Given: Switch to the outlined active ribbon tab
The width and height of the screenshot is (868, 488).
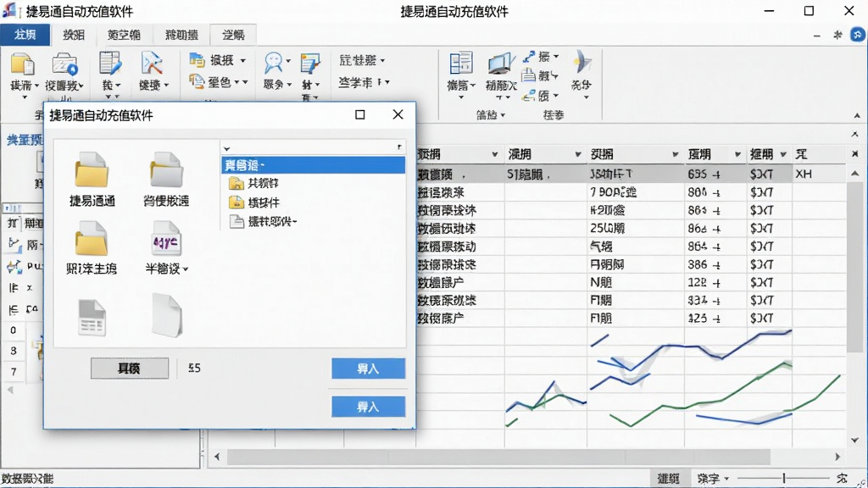Looking at the screenshot, I should click(233, 35).
